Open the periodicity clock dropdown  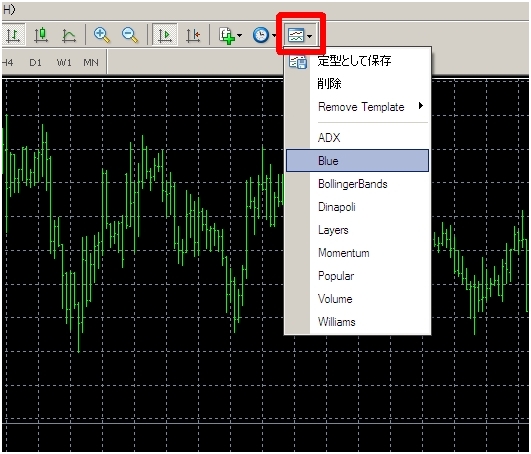click(x=264, y=35)
